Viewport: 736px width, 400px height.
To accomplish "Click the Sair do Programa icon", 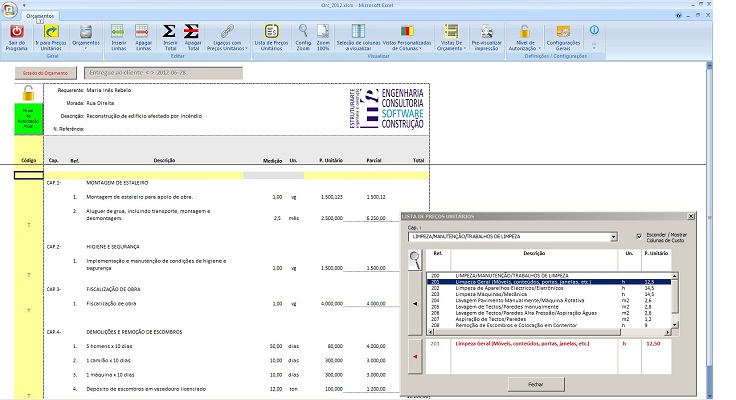I will (x=16, y=36).
